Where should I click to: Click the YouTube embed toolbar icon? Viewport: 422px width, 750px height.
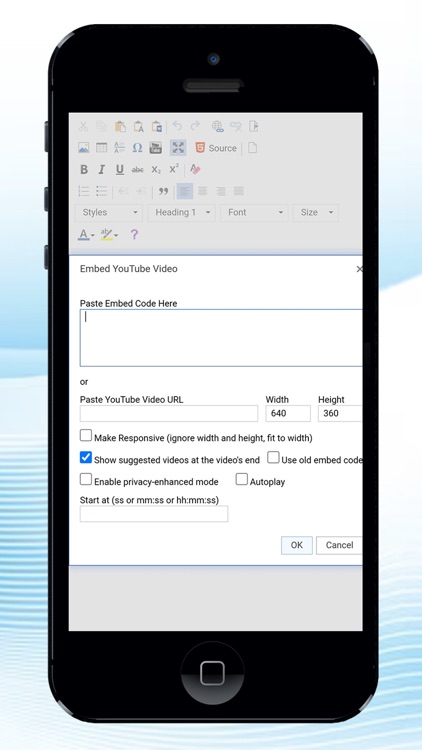[155, 148]
